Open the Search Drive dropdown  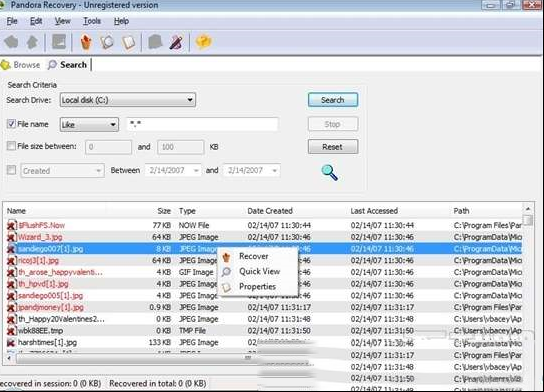(128, 100)
